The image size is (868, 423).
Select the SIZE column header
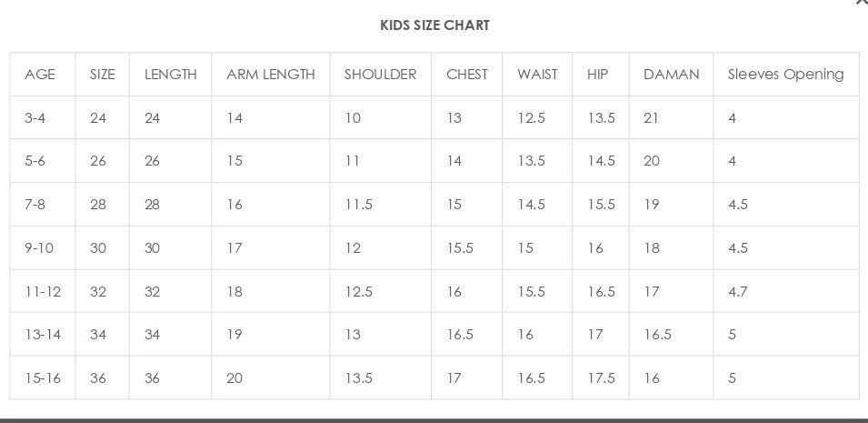click(x=103, y=75)
